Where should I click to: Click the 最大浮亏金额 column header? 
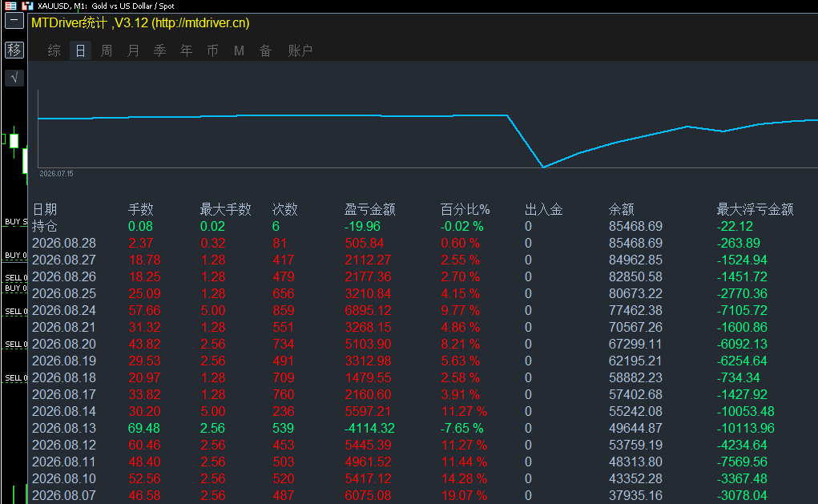(x=755, y=210)
